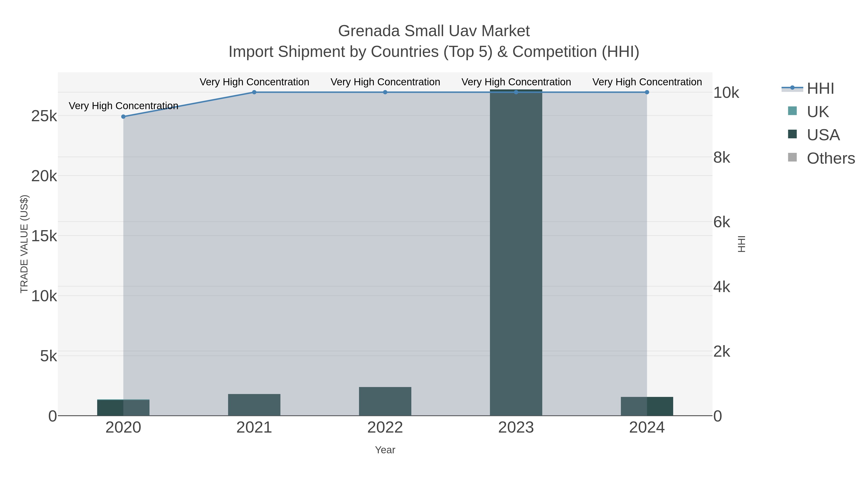Screen dimensions: 868x488
Task: Click the 2024 import bar
Action: tap(647, 407)
